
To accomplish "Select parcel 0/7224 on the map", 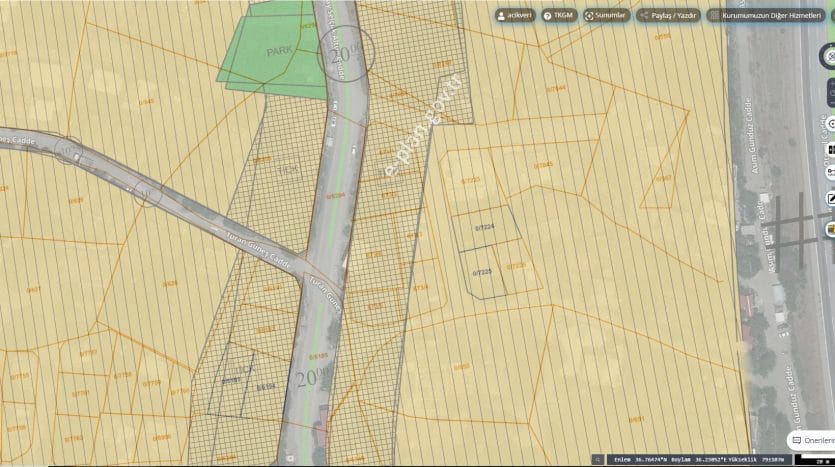I will click(x=486, y=228).
